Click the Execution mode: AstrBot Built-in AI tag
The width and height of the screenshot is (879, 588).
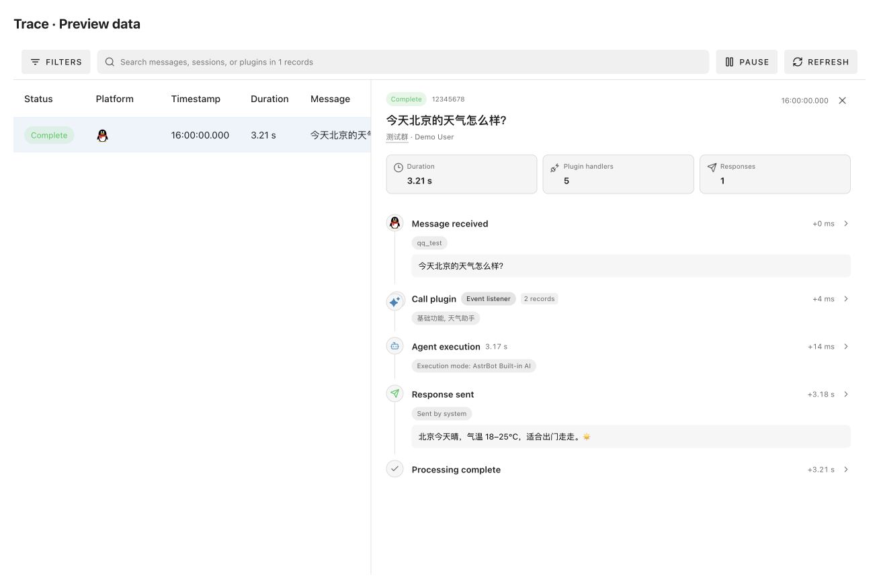pyautogui.click(x=474, y=366)
